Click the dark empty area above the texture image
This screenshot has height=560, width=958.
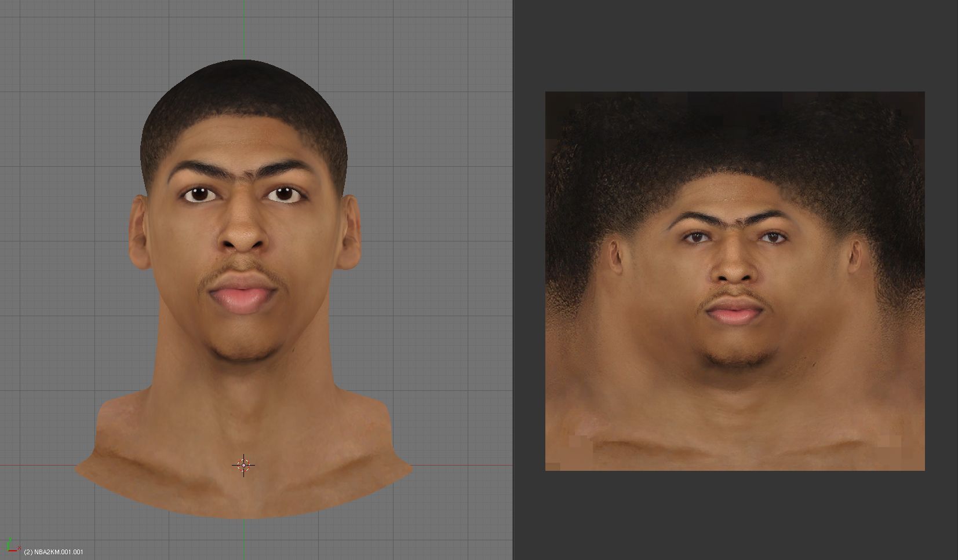[734, 45]
